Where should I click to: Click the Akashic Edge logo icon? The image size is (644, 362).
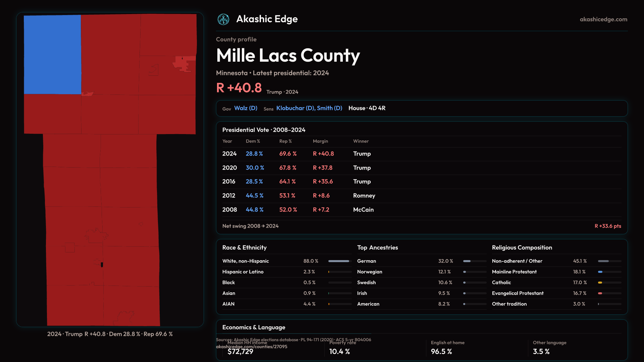223,19
